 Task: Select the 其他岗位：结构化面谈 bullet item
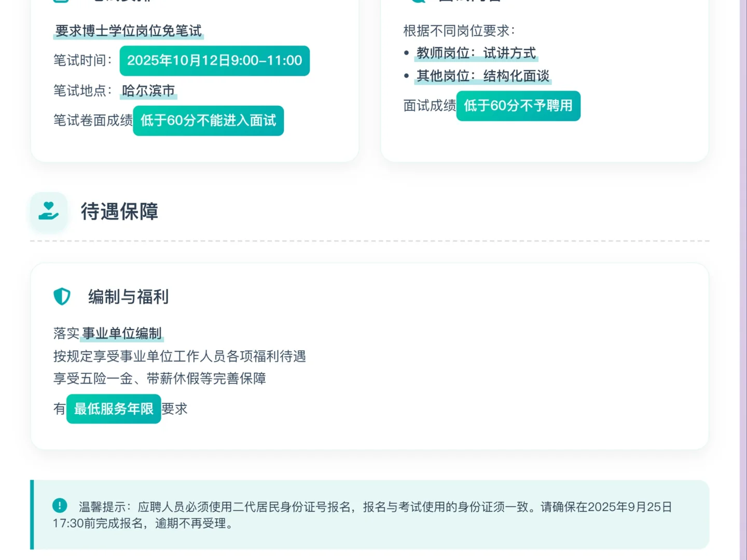point(482,76)
